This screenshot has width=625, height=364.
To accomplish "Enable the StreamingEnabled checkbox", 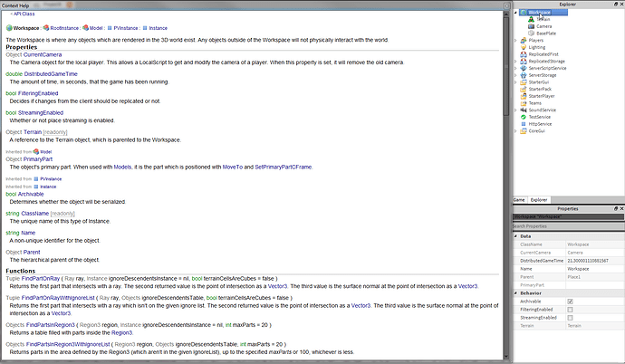I will click(570, 318).
